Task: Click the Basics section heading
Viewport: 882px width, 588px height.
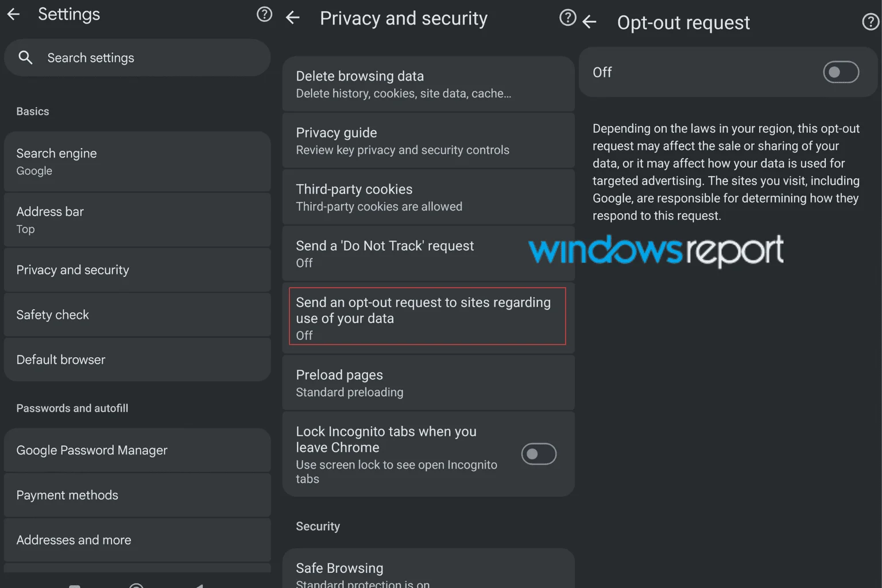Action: [33, 111]
